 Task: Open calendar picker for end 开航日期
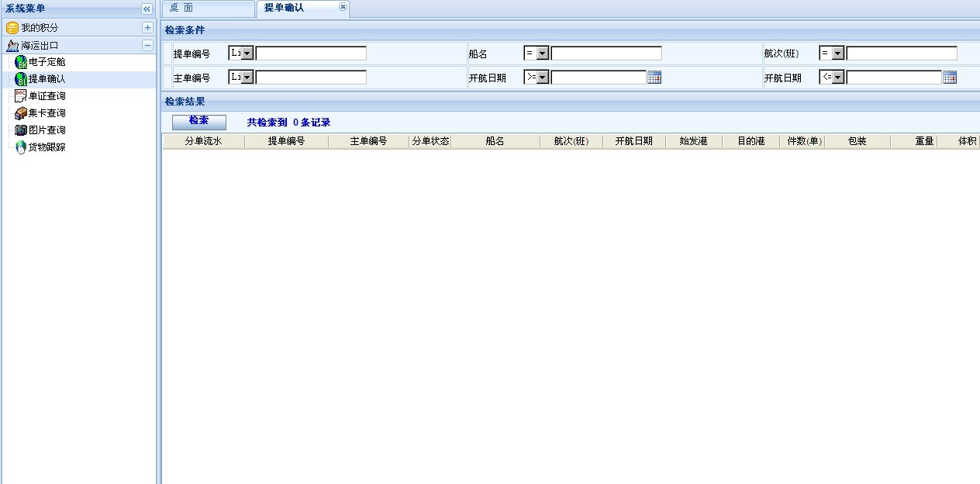950,78
